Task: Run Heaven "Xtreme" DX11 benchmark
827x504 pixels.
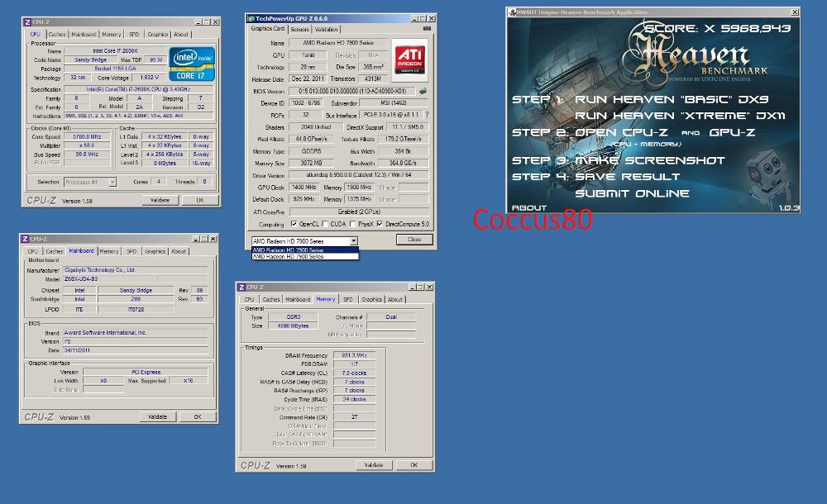Action: (x=680, y=116)
